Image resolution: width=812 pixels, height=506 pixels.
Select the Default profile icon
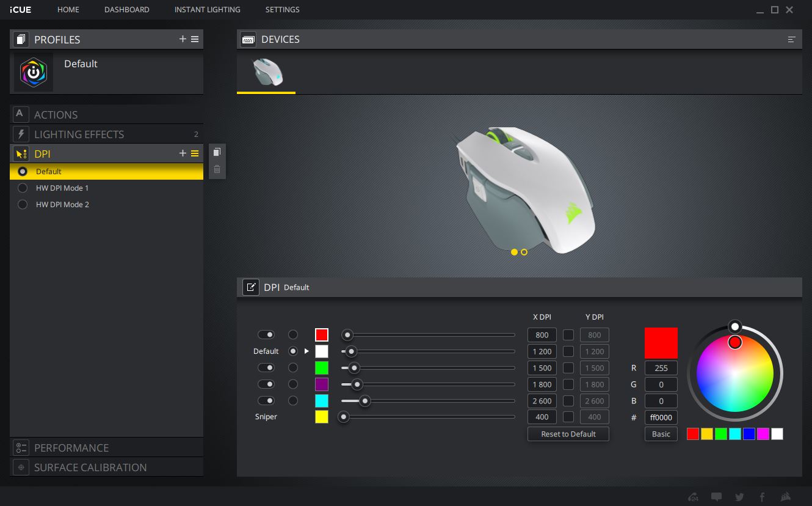tap(34, 72)
